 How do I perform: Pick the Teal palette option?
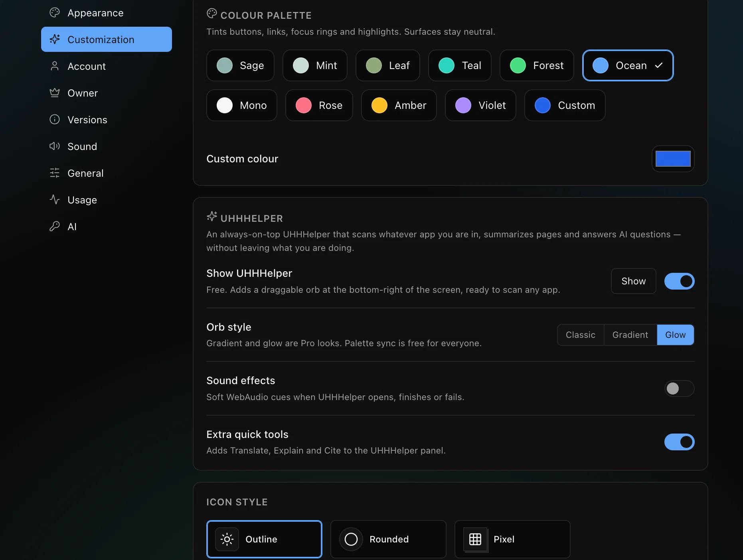tap(460, 65)
